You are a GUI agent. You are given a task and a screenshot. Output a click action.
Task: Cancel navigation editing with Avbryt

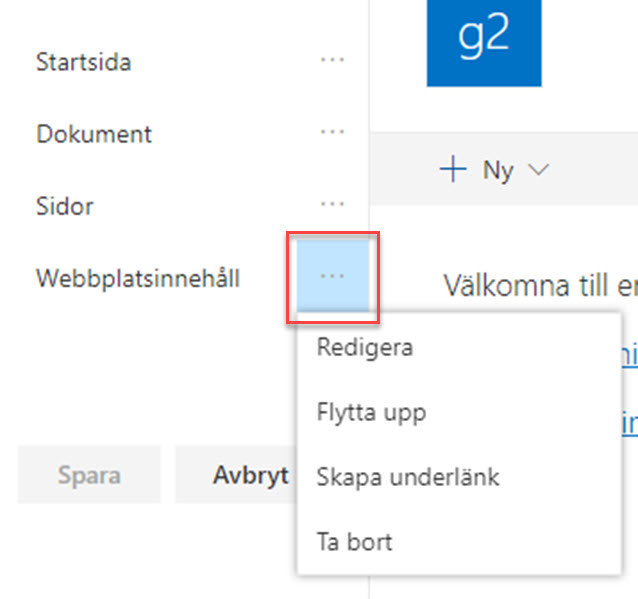click(x=250, y=475)
